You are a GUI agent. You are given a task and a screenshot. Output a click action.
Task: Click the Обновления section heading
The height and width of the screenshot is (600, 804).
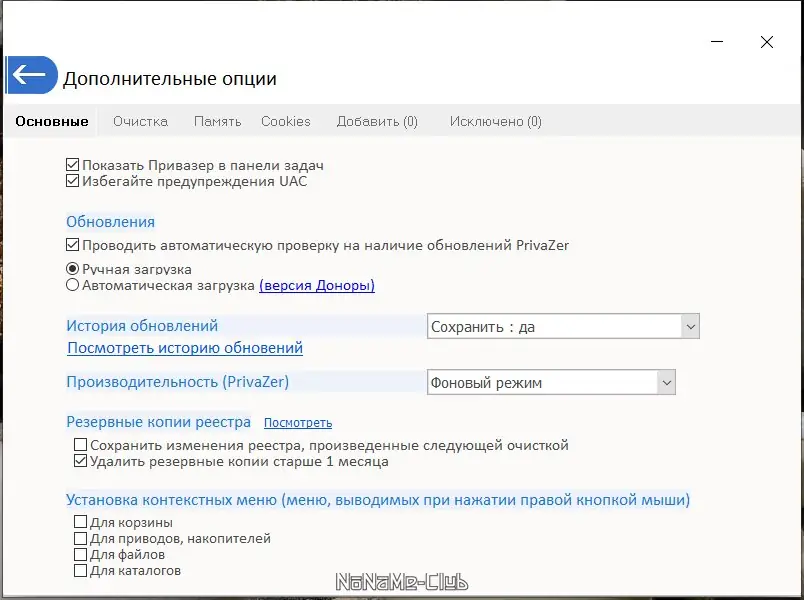pyautogui.click(x=110, y=222)
